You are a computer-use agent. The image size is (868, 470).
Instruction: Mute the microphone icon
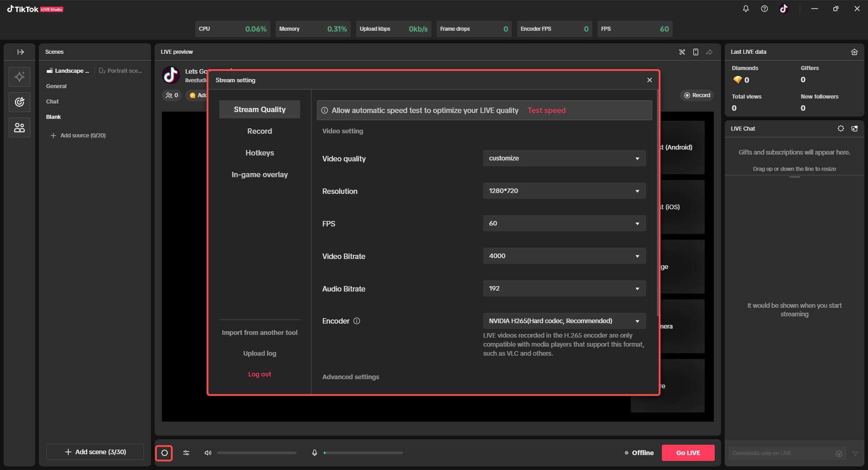click(315, 453)
